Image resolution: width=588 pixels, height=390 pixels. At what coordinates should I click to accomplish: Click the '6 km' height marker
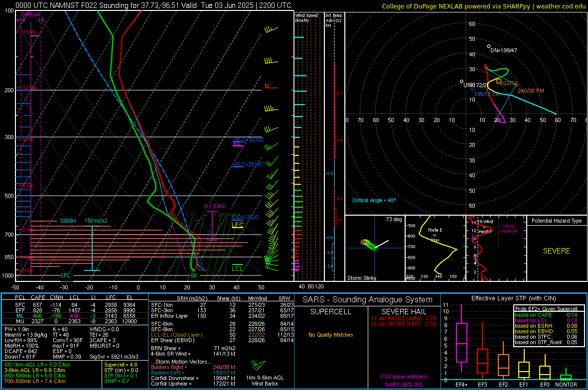28,186
